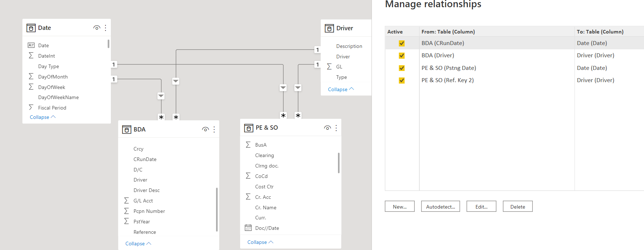
Task: Collapse the BDA table card
Action: tap(138, 244)
